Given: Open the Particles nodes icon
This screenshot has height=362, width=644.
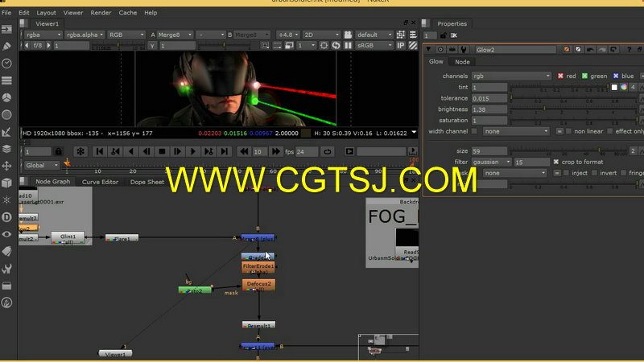Looking at the screenshot, I should 6,200.
